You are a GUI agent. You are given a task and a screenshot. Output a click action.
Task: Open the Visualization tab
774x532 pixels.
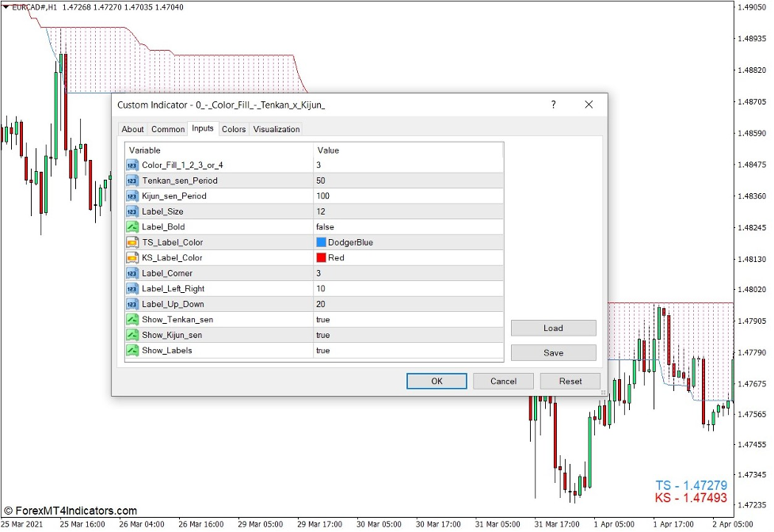tap(276, 129)
